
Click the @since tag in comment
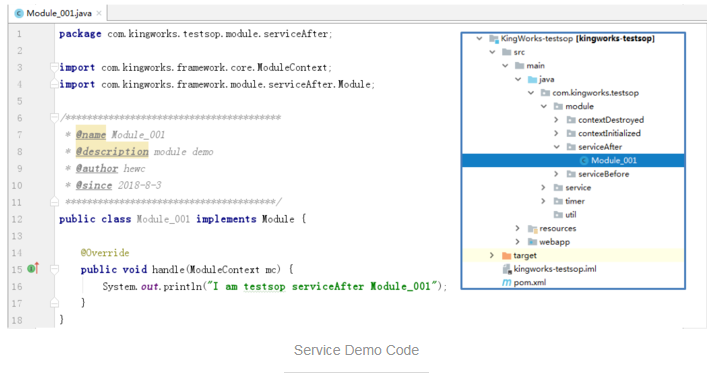coord(94,185)
